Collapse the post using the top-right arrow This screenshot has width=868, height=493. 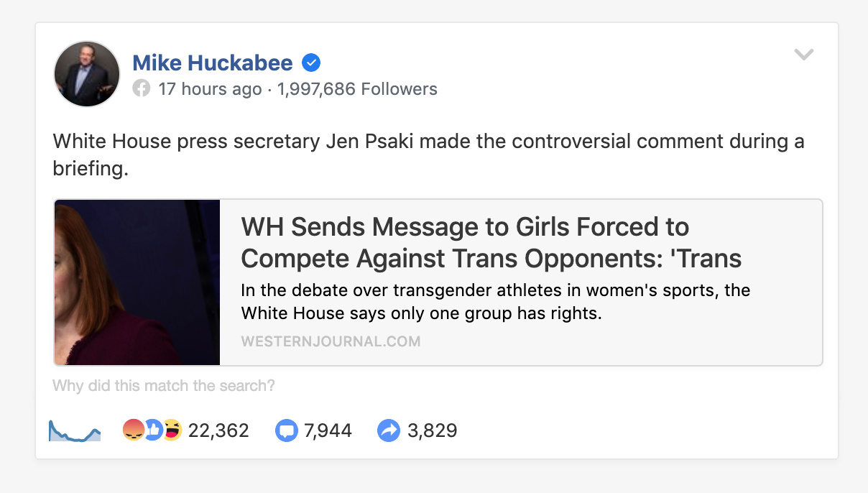coord(804,54)
